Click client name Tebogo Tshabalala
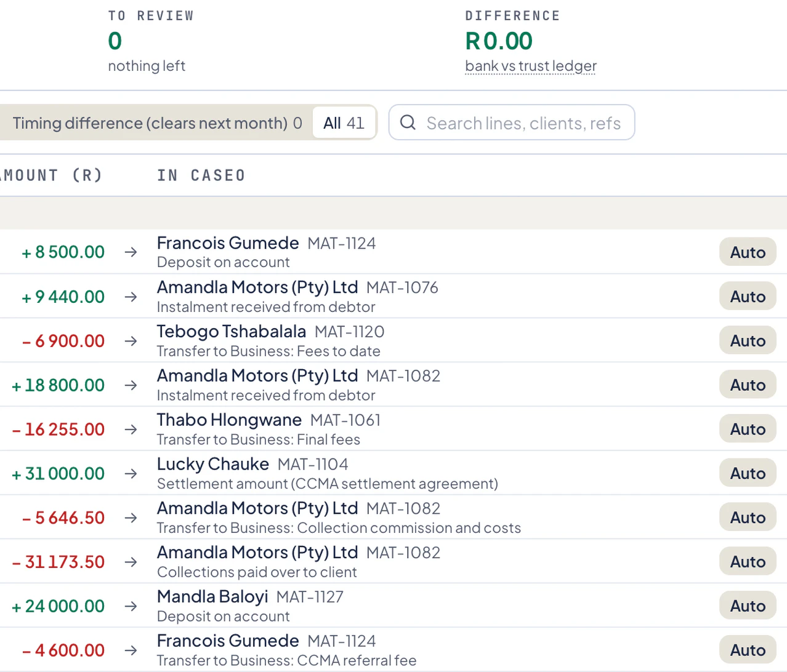The image size is (787, 672). click(x=232, y=332)
